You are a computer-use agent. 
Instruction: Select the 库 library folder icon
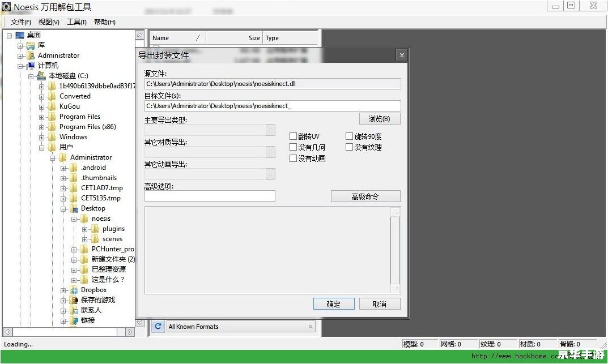[31, 46]
